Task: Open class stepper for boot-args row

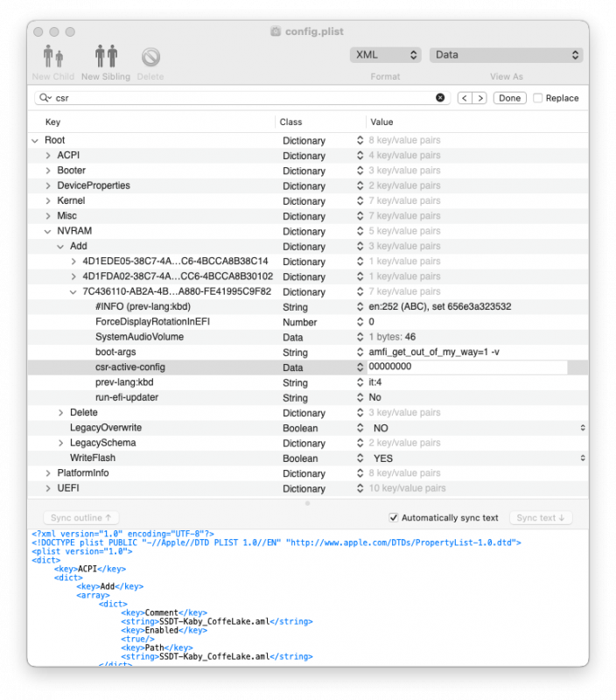Action: click(360, 353)
